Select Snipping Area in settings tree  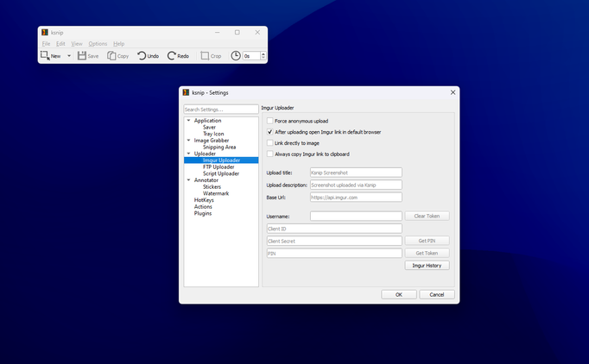[x=219, y=147]
